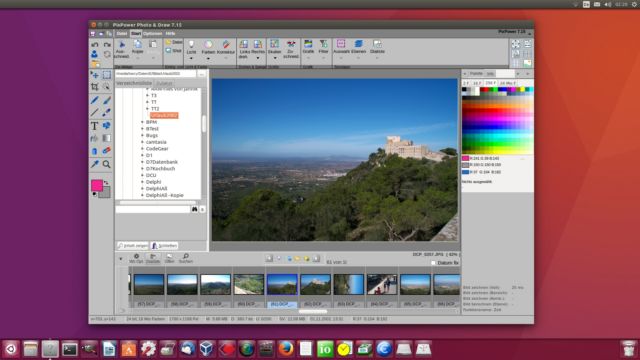The width and height of the screenshot is (640, 360).
Task: Open the Optionen menu tab
Action: point(152,33)
